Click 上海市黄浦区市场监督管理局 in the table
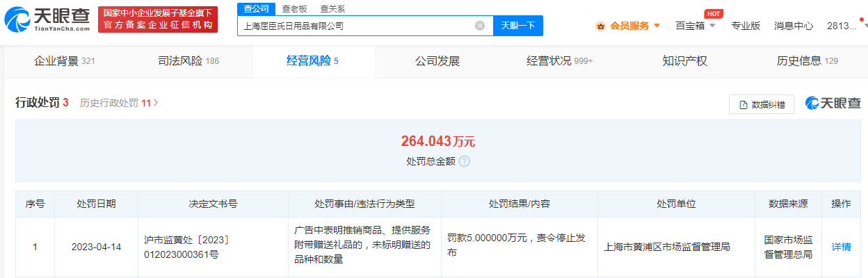 [667, 247]
